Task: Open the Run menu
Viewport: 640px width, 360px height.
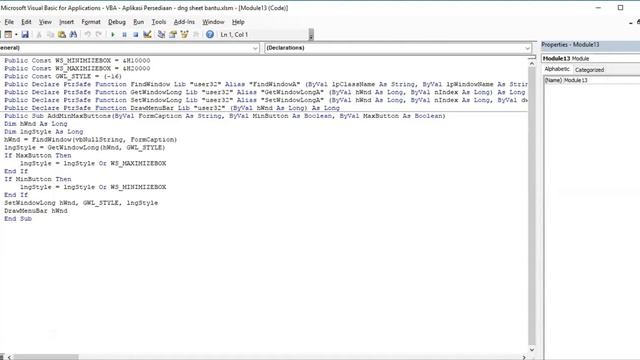Action: tap(139, 22)
